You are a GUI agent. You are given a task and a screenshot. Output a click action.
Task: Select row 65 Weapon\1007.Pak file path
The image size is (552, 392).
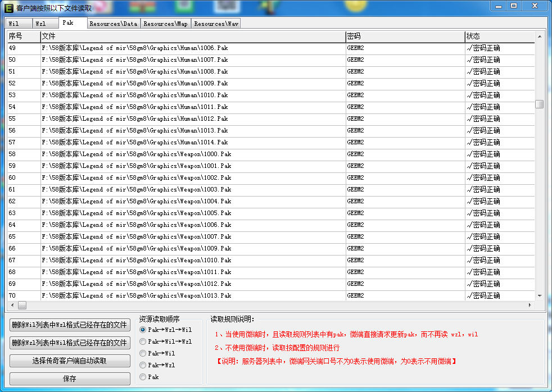(137, 236)
